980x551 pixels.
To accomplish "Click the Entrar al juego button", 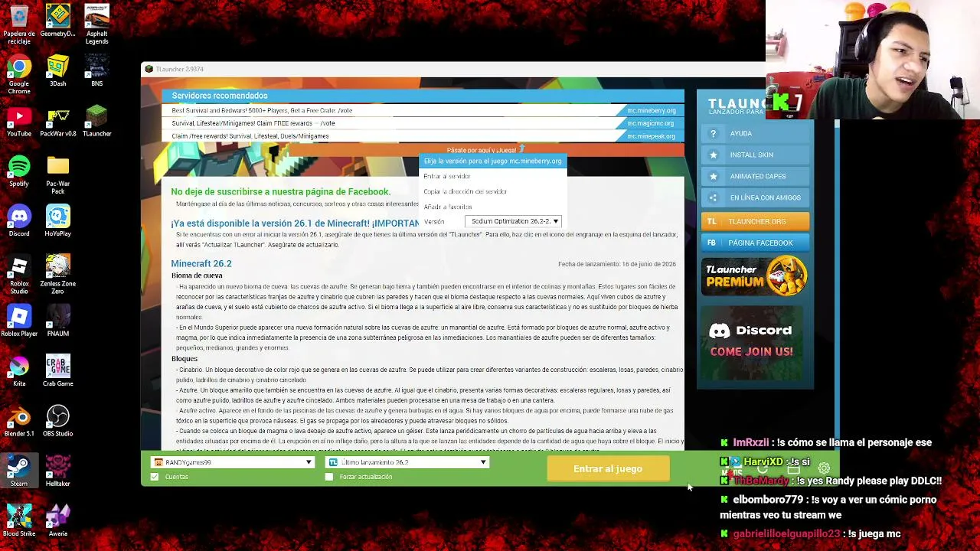I will tap(608, 468).
